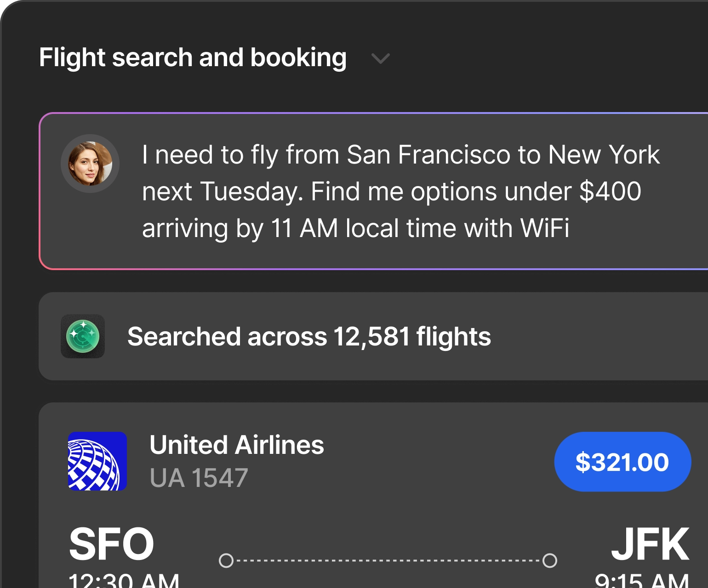This screenshot has width=708, height=588.
Task: Click the route destination circle marker near JFK
Action: (550, 560)
